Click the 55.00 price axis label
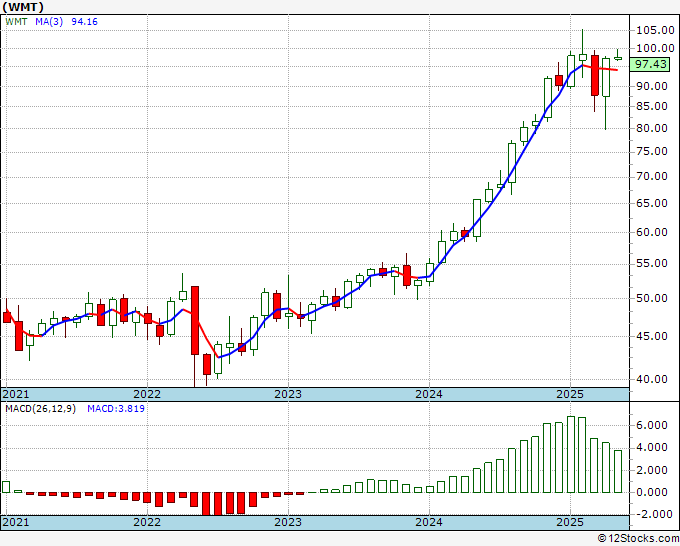Viewport: 680px width, 546px height. click(x=652, y=264)
